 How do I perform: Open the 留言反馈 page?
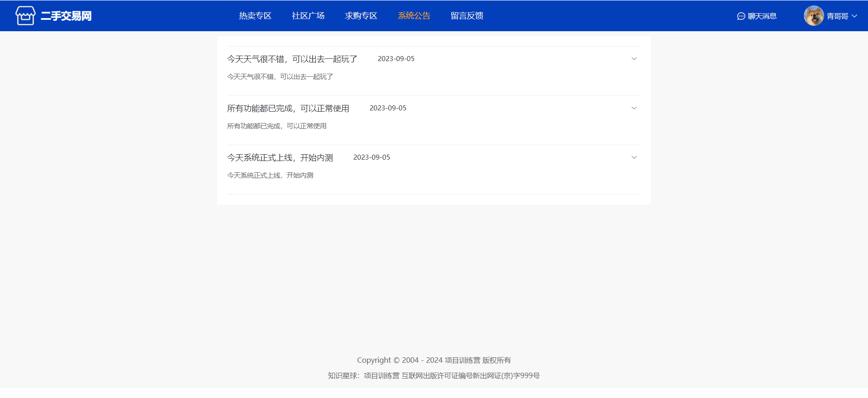pos(467,16)
